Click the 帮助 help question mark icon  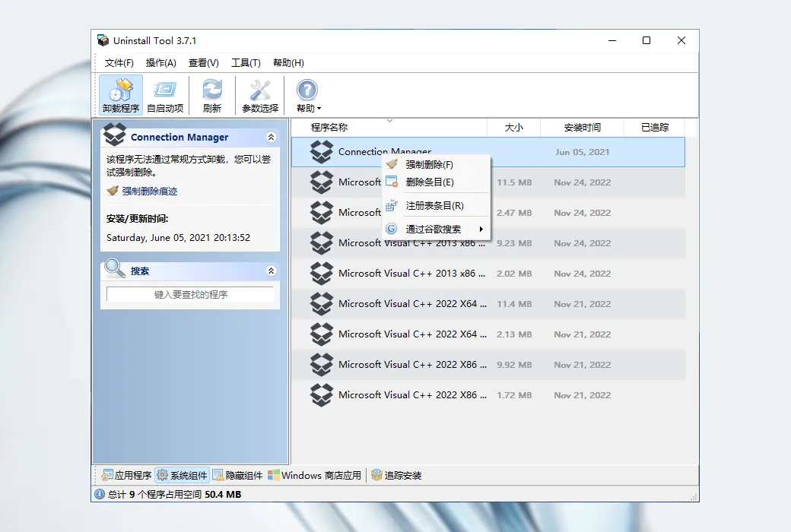(x=307, y=90)
